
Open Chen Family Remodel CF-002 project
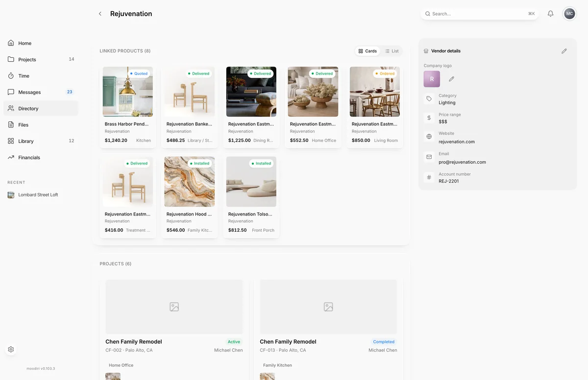click(174, 327)
